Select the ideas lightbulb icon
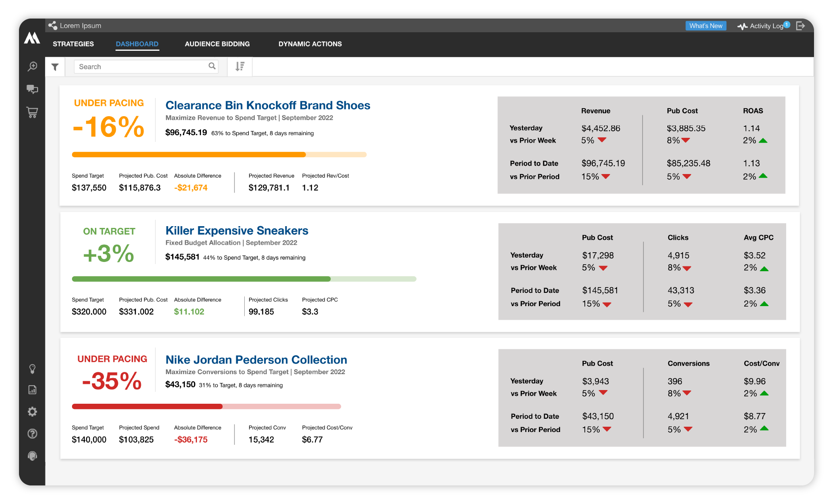This screenshot has width=833, height=504. pyautogui.click(x=32, y=369)
